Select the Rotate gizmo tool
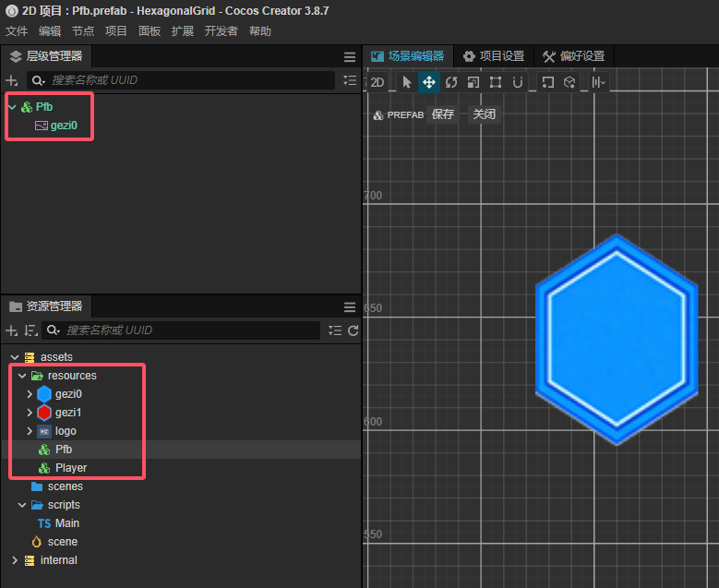The image size is (719, 588). [x=451, y=82]
